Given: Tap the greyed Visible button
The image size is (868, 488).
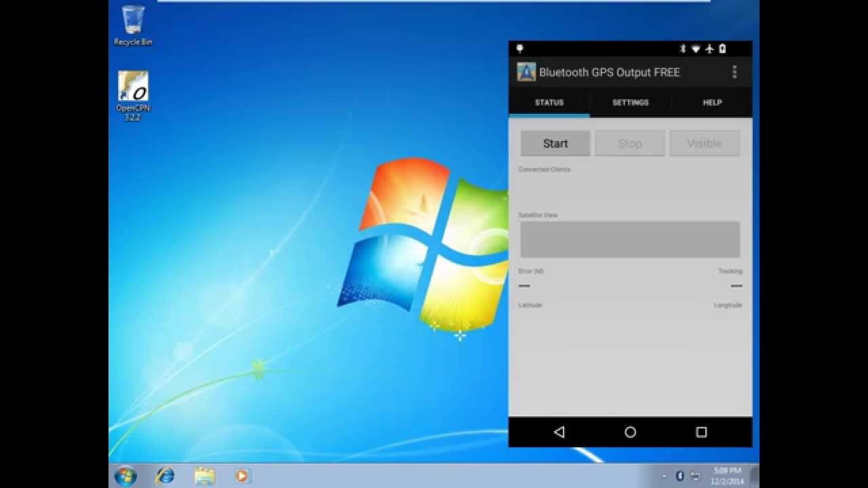Looking at the screenshot, I should 705,143.
